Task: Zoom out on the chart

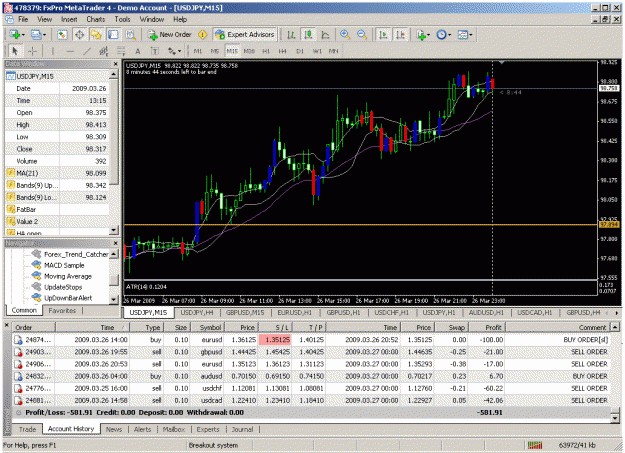Action: [x=362, y=35]
